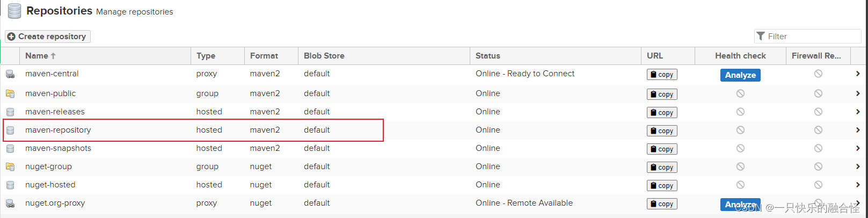Click maven-releases health check disabled icon

(740, 112)
